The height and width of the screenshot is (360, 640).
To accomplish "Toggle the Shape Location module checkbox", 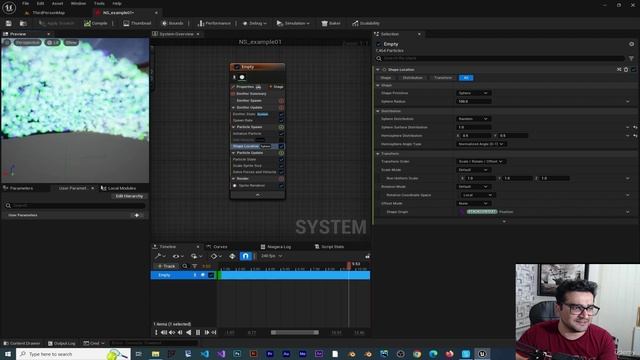I will [281, 146].
